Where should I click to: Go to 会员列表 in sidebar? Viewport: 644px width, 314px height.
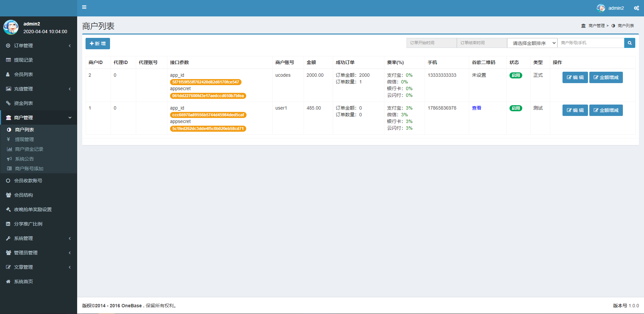click(23, 74)
